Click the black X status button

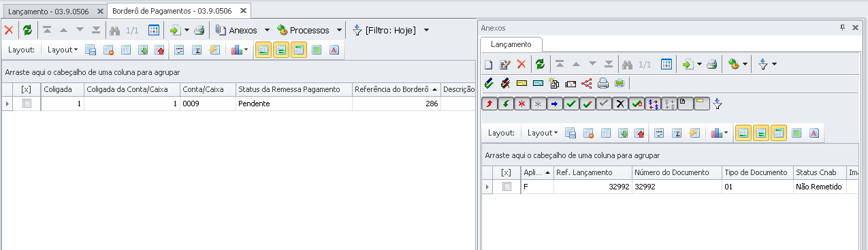pyautogui.click(x=620, y=104)
